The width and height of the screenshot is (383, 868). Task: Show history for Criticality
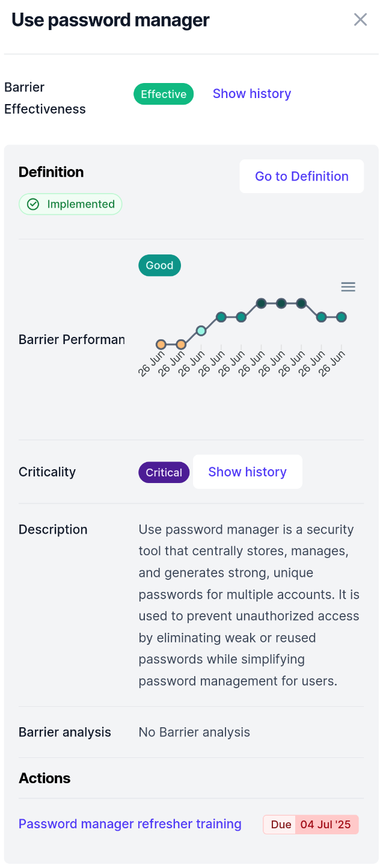(247, 472)
